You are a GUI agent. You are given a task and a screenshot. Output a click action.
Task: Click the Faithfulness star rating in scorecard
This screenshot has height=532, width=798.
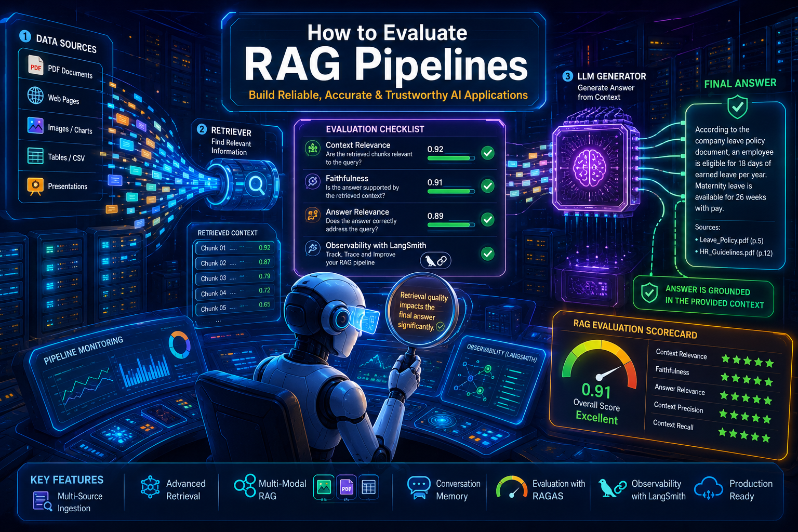[x=746, y=379]
